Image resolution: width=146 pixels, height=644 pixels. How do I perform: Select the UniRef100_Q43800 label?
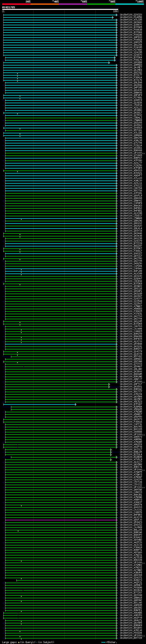(x=131, y=371)
